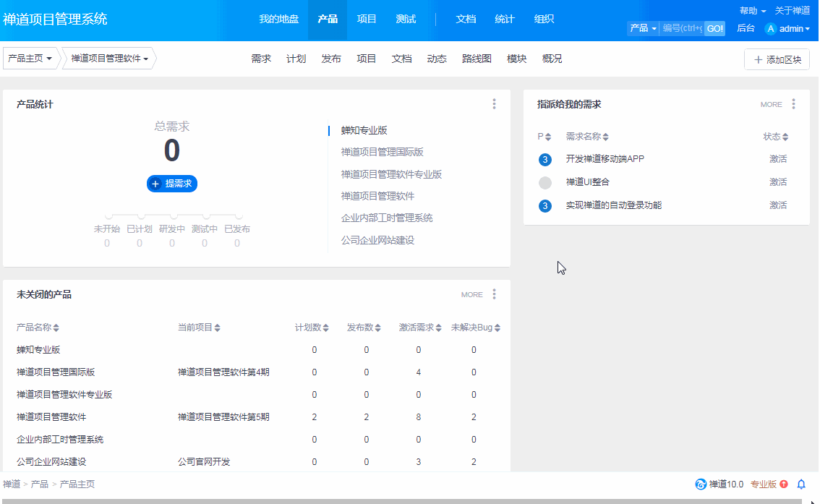Image resolution: width=820 pixels, height=504 pixels.
Task: Click the 提需求 button
Action: click(x=172, y=184)
